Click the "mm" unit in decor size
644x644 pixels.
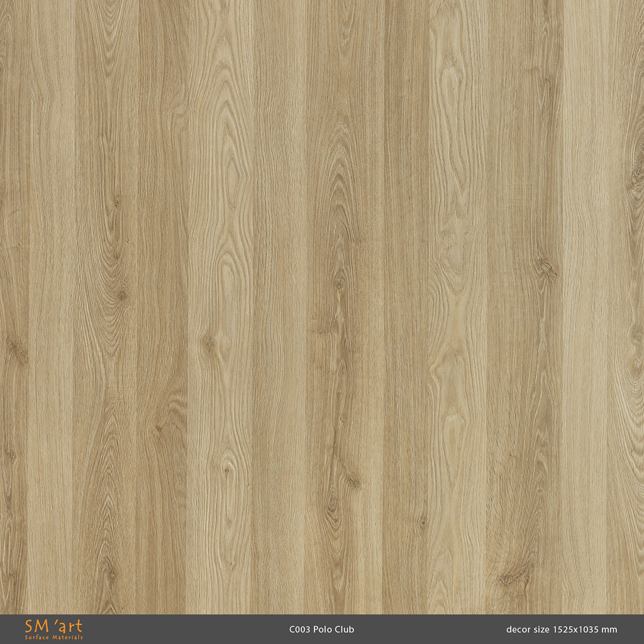pos(609,630)
